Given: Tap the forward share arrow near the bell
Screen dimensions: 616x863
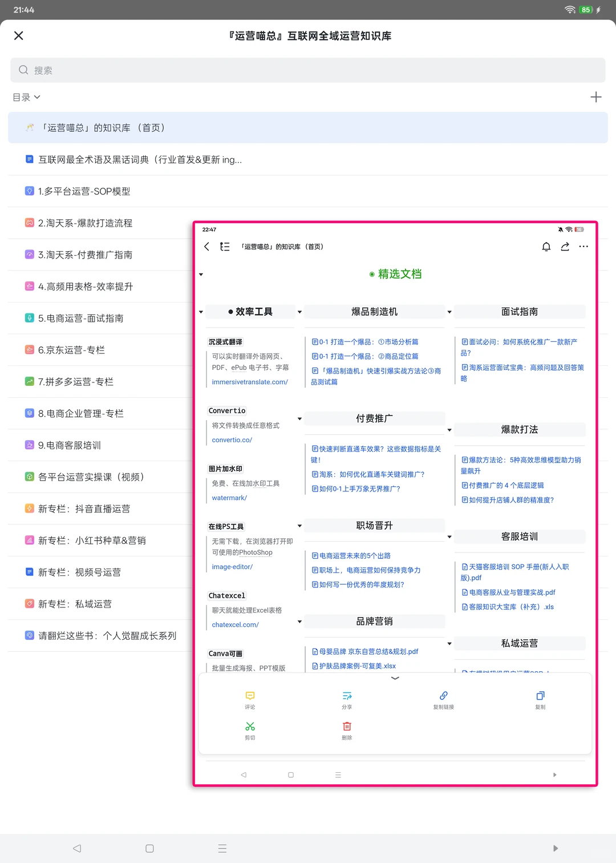Looking at the screenshot, I should [565, 247].
